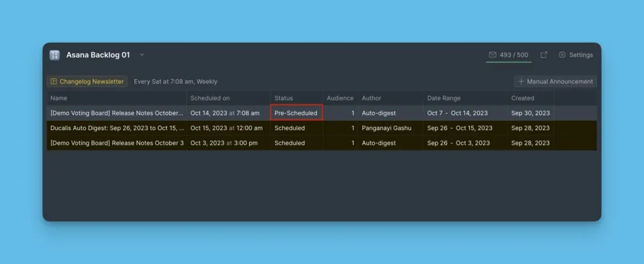
Task: Click the Date Range column header
Action: pyautogui.click(x=444, y=98)
